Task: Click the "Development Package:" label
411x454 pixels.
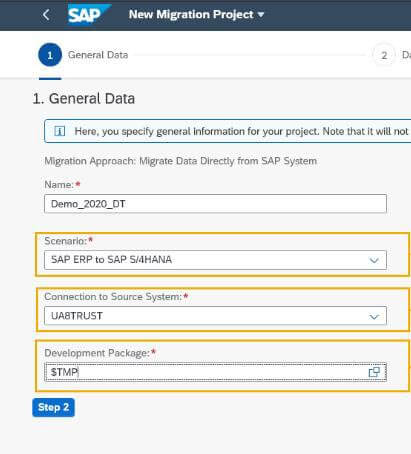Action: tap(97, 353)
